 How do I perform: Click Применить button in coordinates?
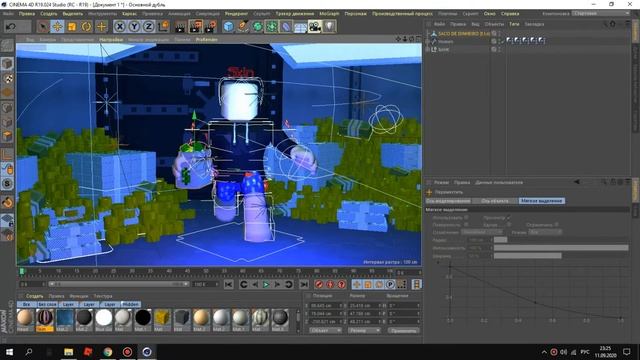pos(404,331)
